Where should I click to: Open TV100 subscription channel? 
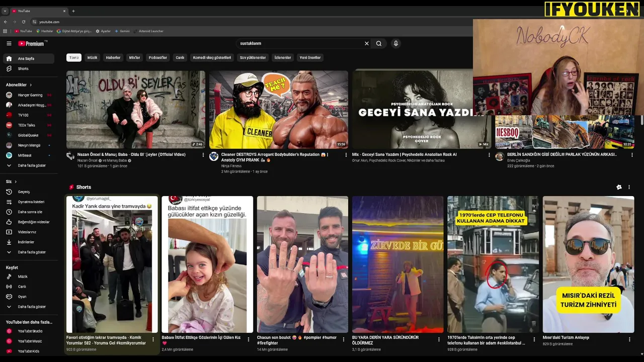point(28,115)
